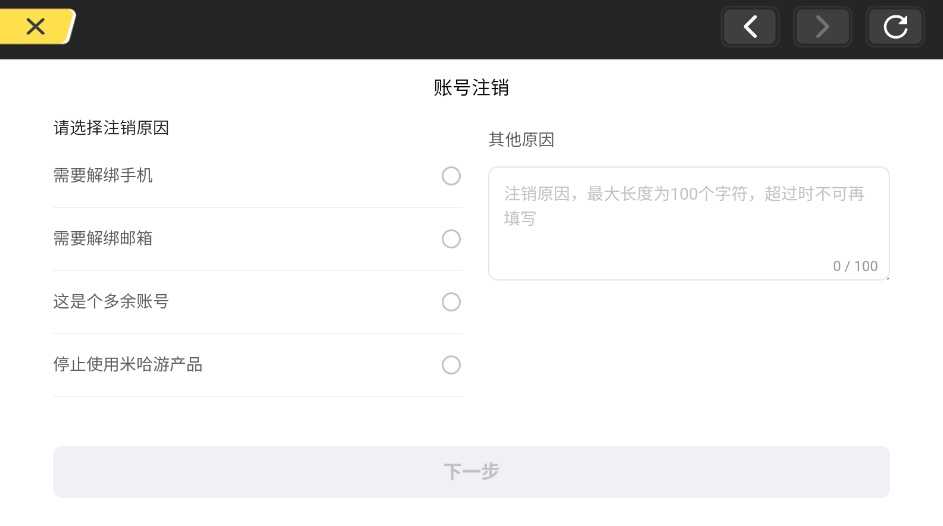
Task: Go back using the left arrow
Action: click(x=750, y=27)
